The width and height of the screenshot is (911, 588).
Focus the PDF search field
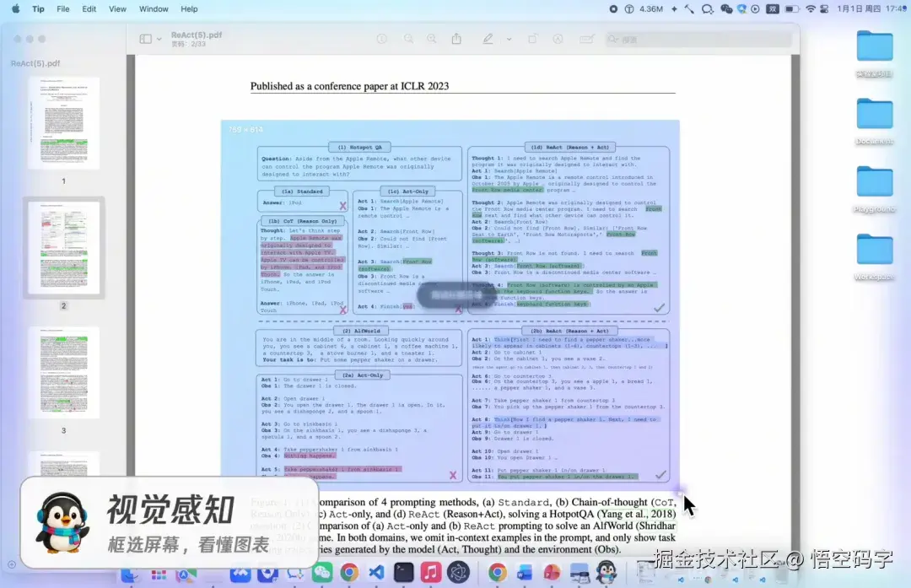[698, 39]
